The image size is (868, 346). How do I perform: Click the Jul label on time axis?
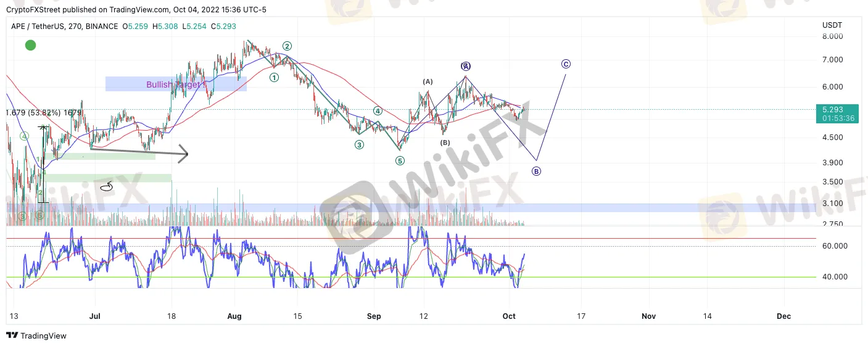(94, 316)
